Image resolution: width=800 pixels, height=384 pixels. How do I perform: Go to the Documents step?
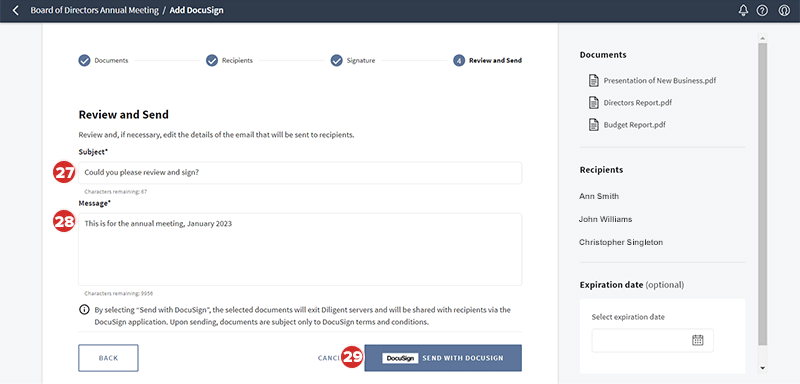click(x=103, y=61)
